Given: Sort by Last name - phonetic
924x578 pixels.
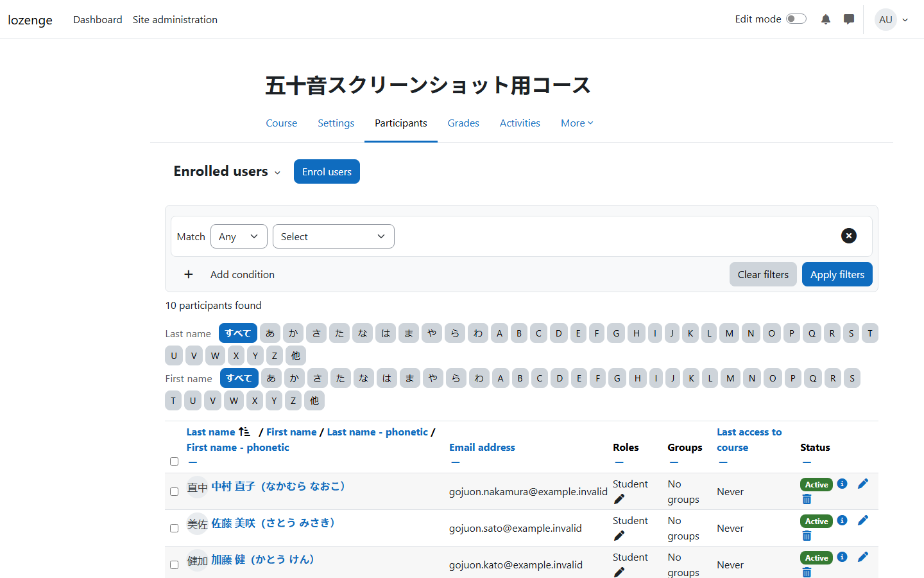Looking at the screenshot, I should tap(377, 432).
